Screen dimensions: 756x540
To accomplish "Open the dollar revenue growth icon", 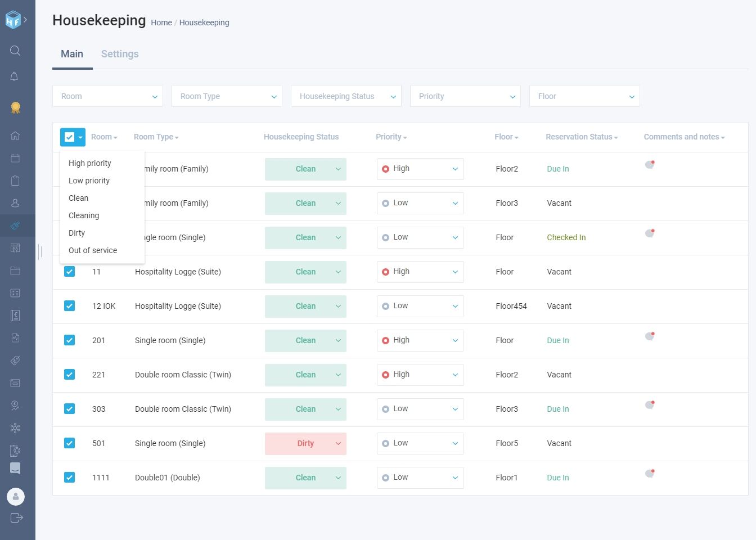I will (15, 406).
